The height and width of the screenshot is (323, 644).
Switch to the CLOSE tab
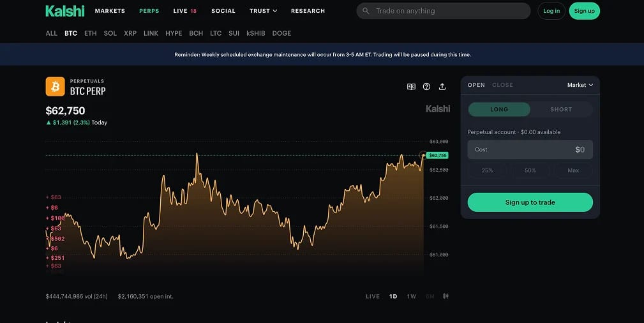click(503, 85)
